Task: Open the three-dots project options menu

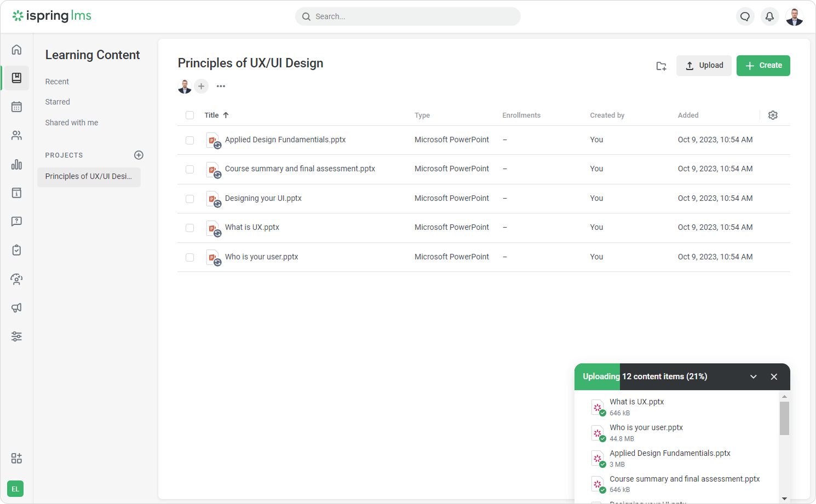Action: pos(221,86)
